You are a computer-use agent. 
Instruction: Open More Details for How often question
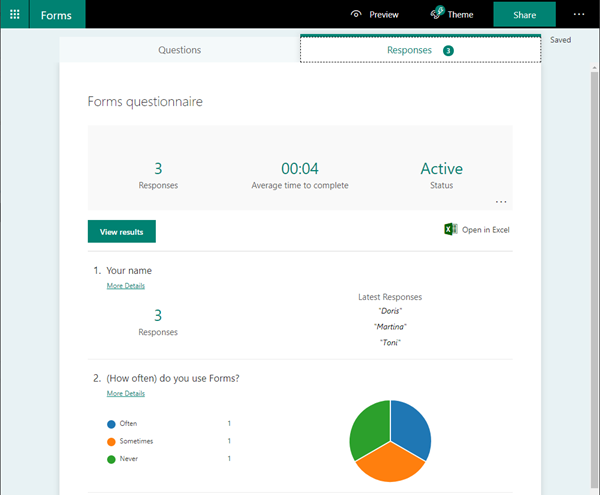click(x=126, y=393)
